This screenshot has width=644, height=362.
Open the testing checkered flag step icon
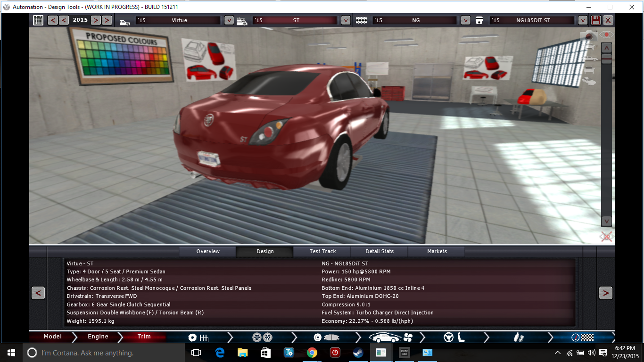[582, 337]
